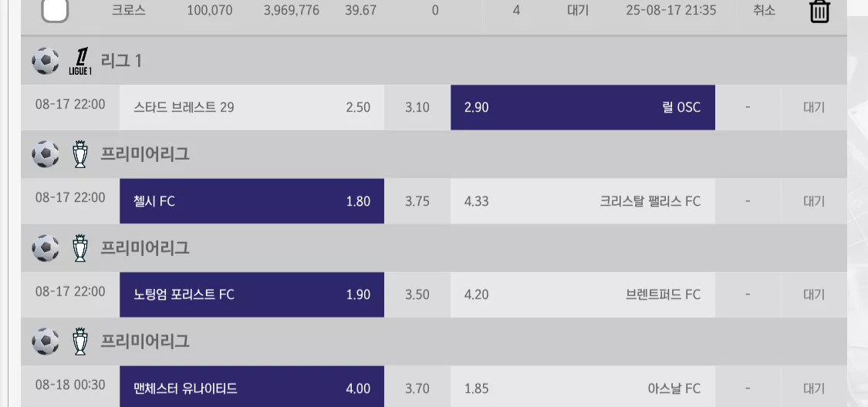The image size is (868, 407).
Task: Click the trash can delete icon
Action: click(819, 11)
